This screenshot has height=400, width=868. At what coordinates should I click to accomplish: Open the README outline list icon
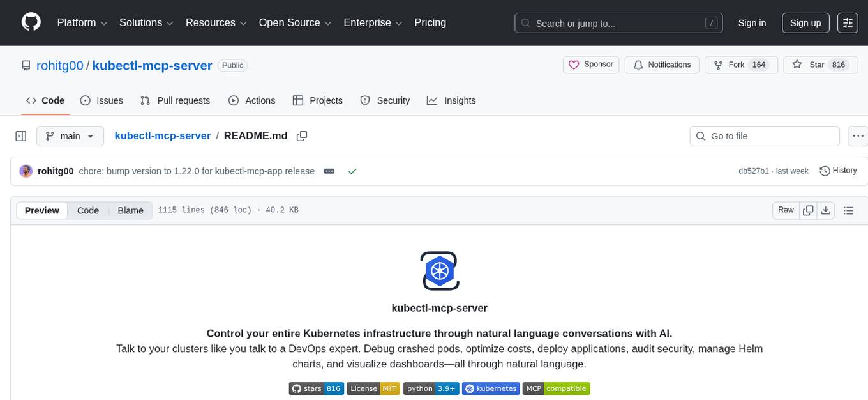coord(849,210)
